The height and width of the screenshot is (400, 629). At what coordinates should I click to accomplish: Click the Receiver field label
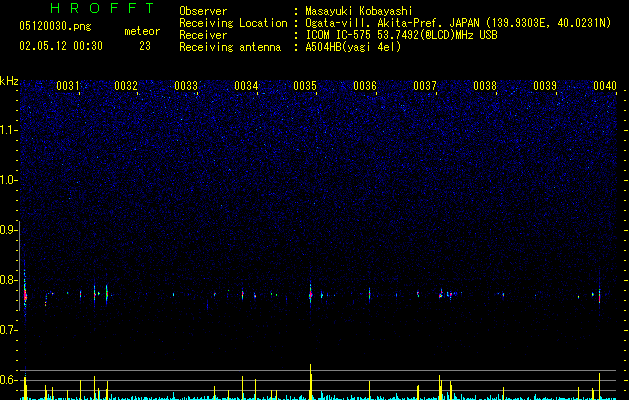pos(203,35)
